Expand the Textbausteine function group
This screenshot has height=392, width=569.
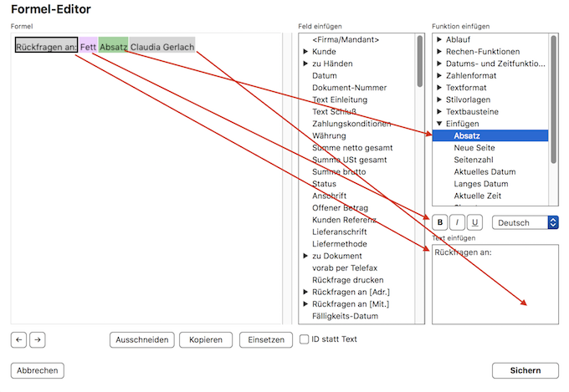(439, 111)
